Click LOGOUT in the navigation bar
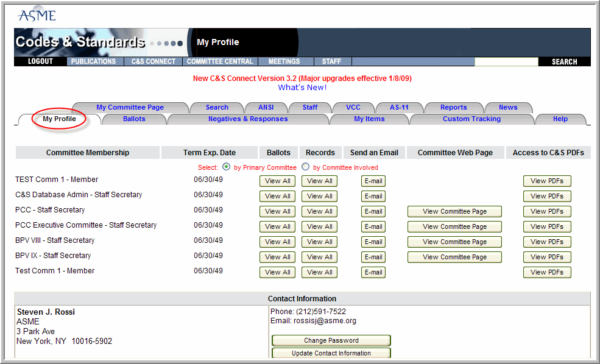This screenshot has width=600, height=364. (x=40, y=61)
